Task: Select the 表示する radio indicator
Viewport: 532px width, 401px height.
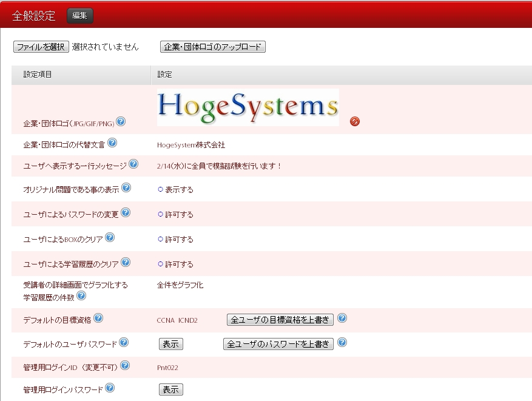Action: (161, 189)
